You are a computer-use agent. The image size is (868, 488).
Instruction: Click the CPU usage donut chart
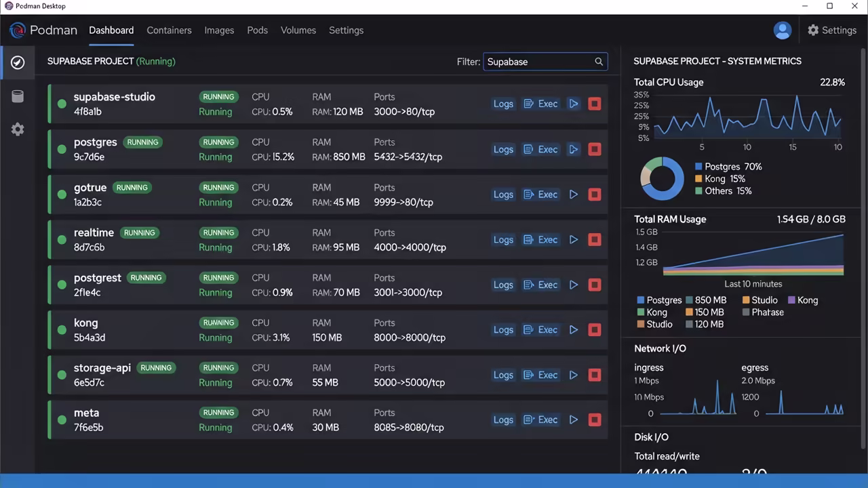pos(663,179)
